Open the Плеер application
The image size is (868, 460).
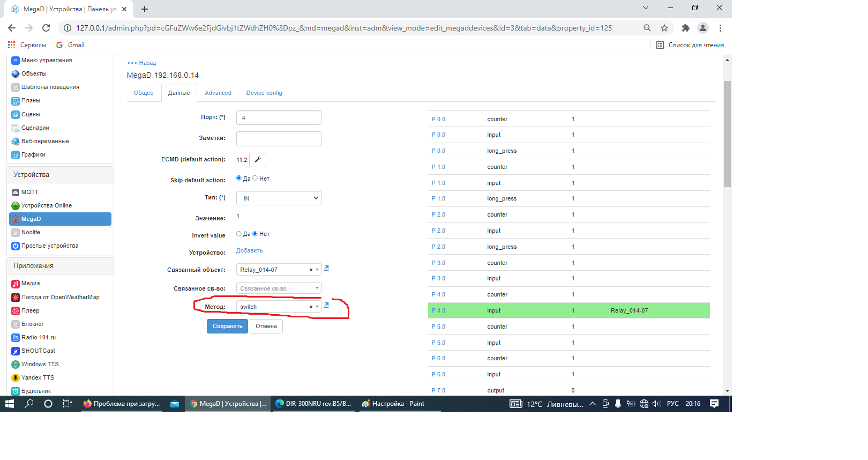click(30, 310)
